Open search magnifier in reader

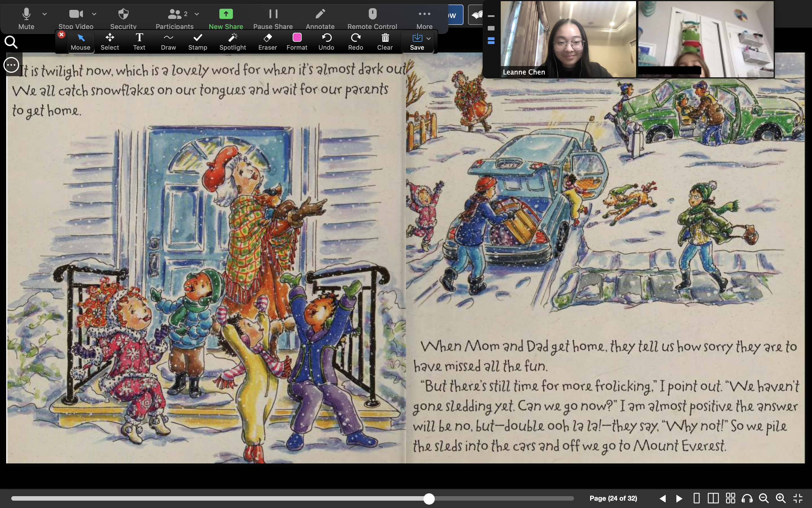click(11, 42)
